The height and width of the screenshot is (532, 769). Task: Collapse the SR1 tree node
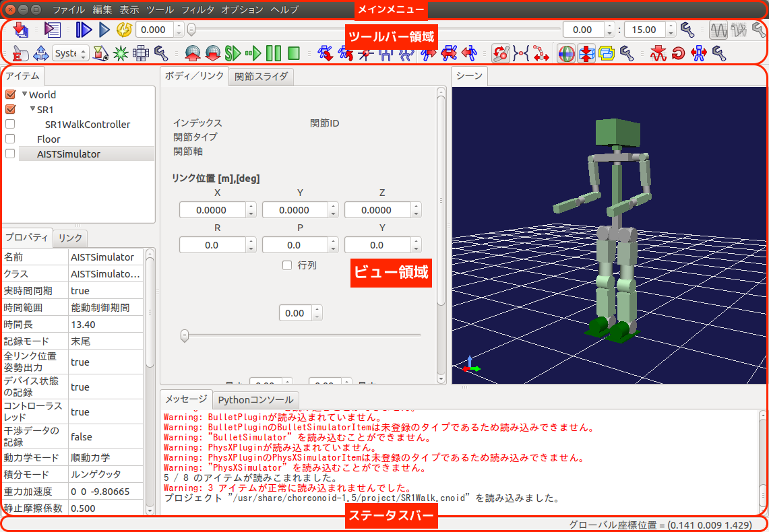click(x=32, y=108)
